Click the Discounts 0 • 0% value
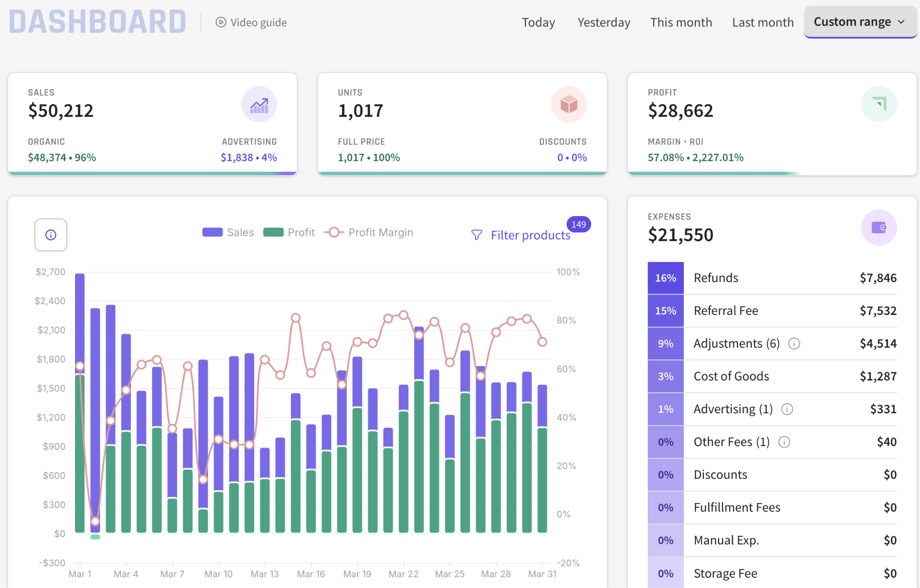The image size is (920, 588). tap(572, 158)
